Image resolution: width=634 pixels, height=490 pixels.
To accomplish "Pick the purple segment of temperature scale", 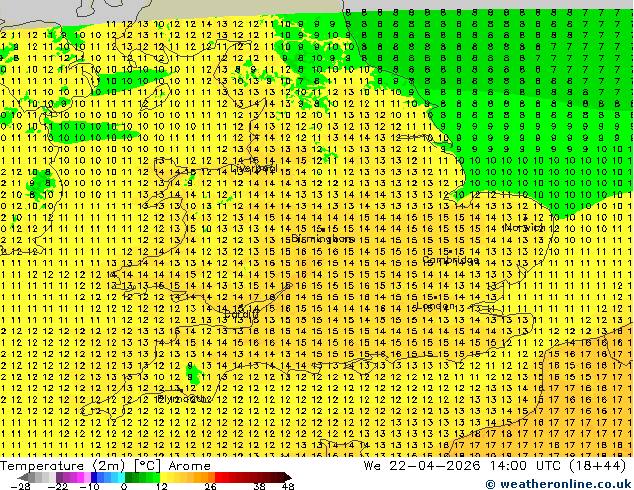I will pyautogui.click(x=59, y=477).
